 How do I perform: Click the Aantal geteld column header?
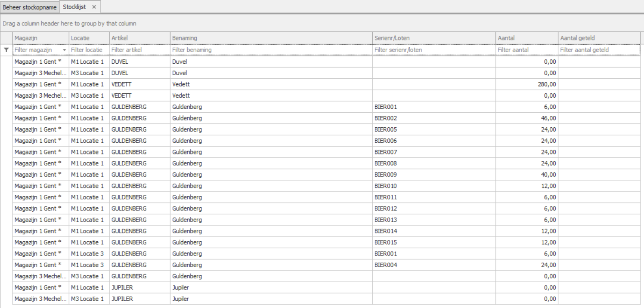pos(598,38)
